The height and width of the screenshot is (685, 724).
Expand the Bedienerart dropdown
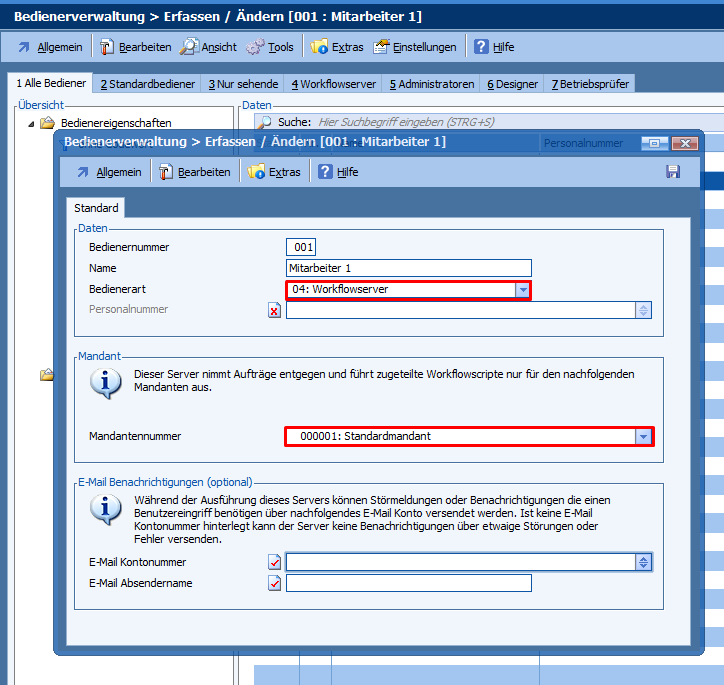pos(522,290)
